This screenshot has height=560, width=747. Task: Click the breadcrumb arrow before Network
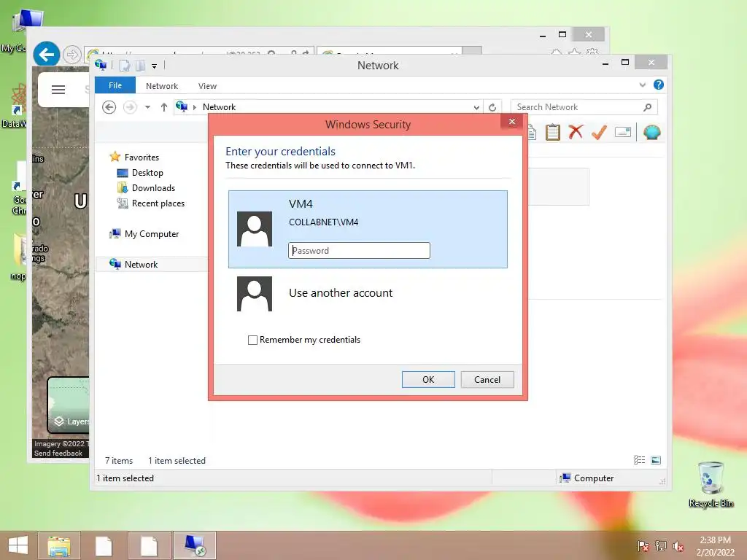point(194,107)
